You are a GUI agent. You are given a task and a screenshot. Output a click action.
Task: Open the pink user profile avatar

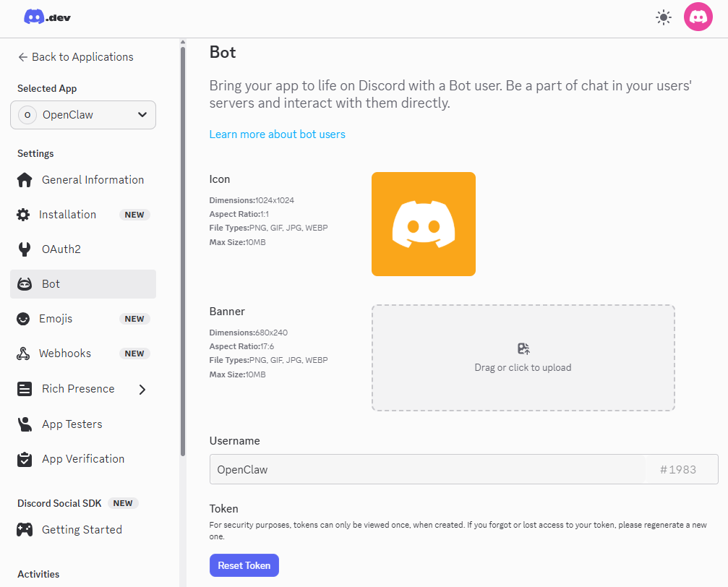698,17
